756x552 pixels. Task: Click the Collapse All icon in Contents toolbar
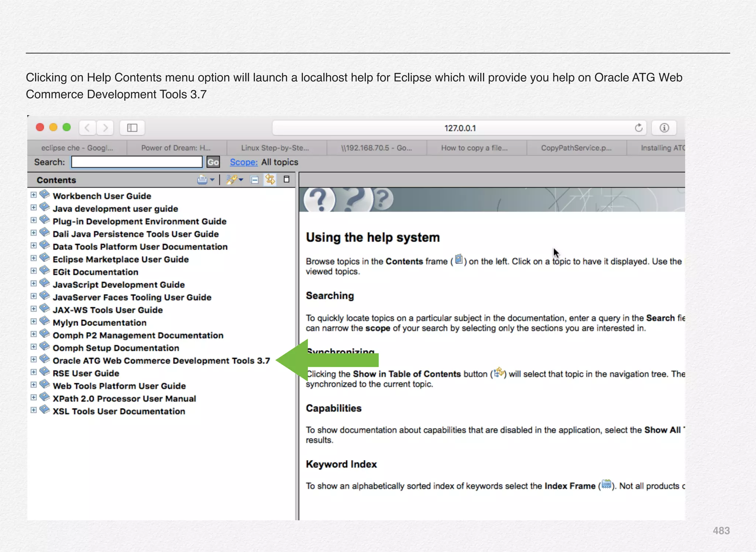[x=254, y=180]
